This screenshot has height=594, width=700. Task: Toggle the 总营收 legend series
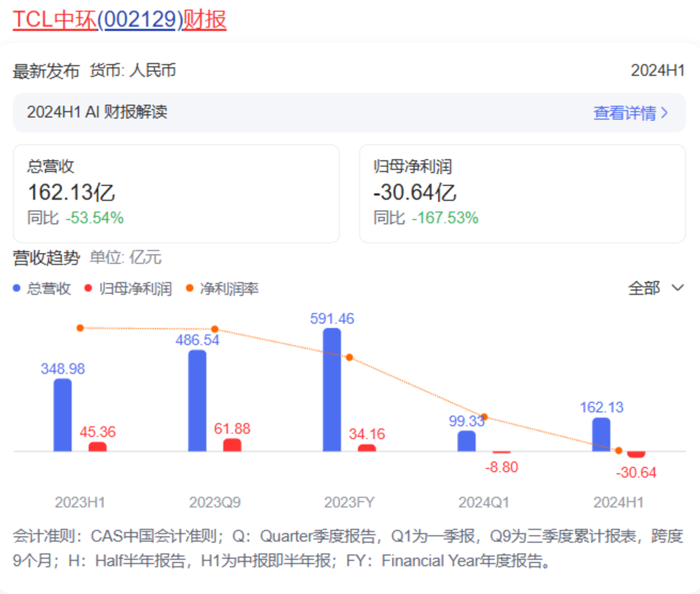pyautogui.click(x=48, y=288)
